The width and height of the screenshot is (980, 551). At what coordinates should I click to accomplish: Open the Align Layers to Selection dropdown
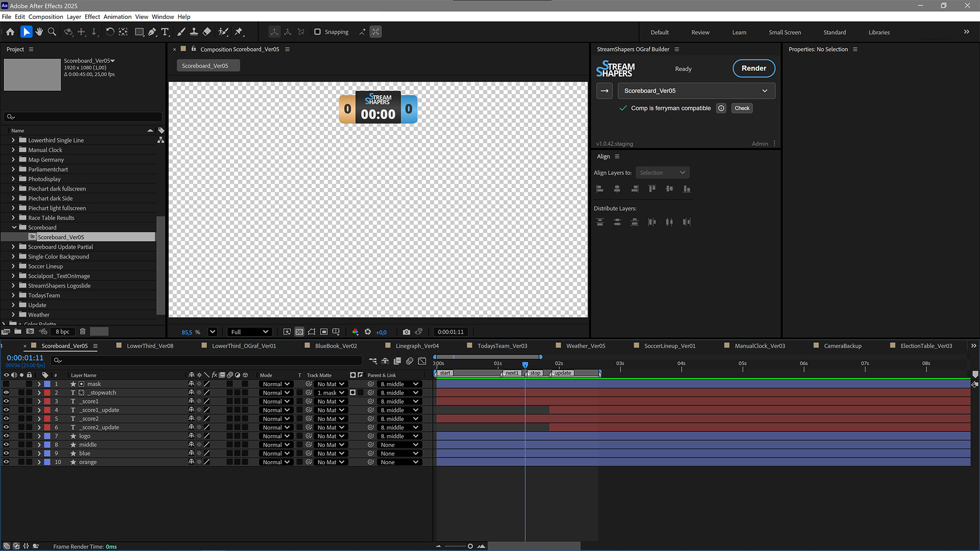663,172
